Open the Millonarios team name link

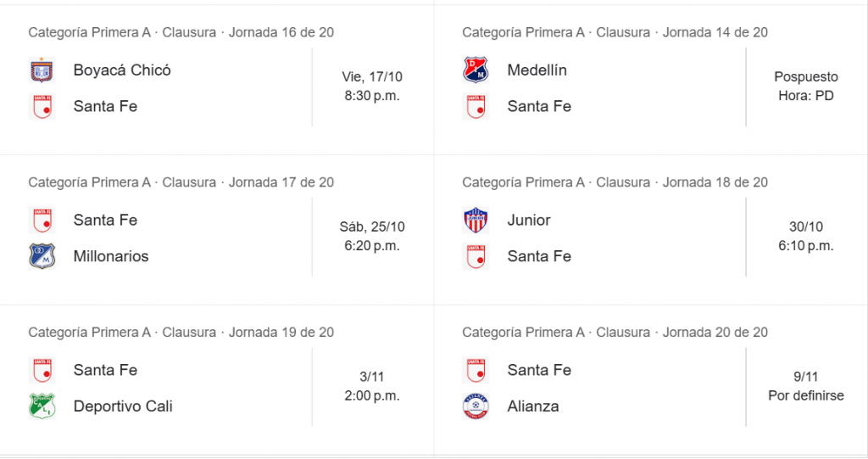point(111,256)
